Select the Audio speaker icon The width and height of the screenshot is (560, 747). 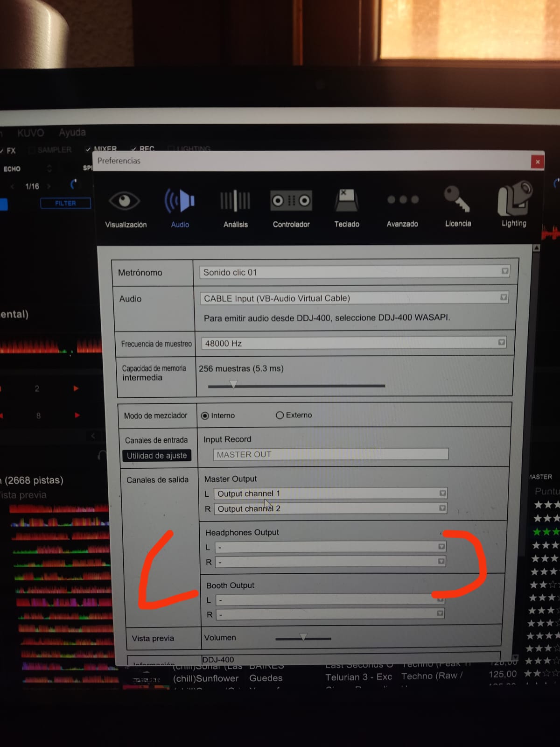click(180, 201)
